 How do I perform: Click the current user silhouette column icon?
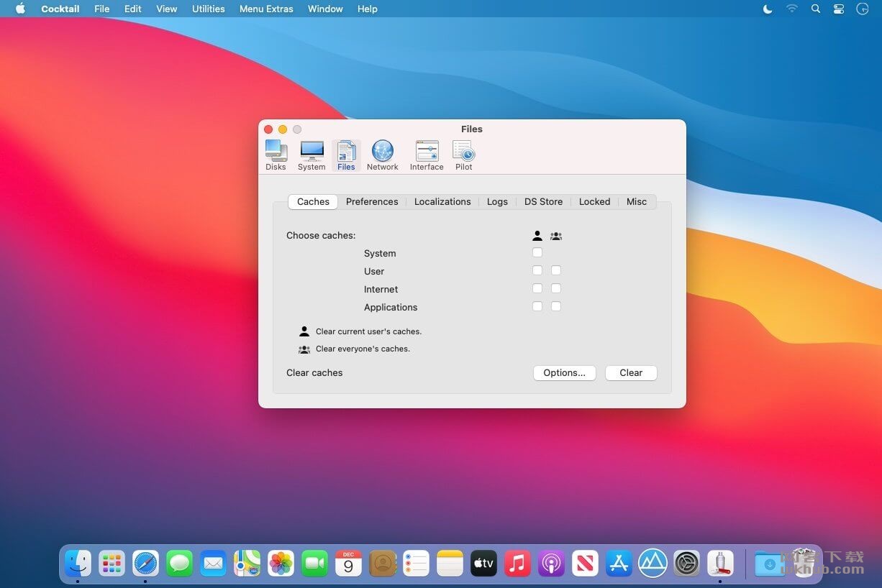point(537,236)
